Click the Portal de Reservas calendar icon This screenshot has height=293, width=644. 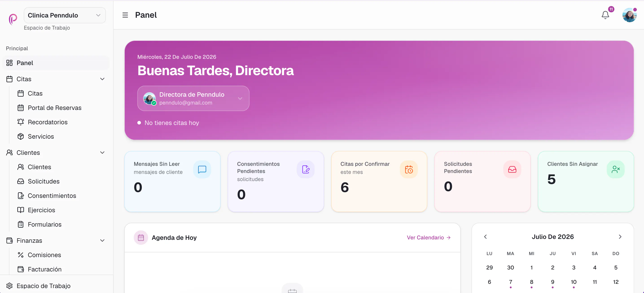[20, 108]
